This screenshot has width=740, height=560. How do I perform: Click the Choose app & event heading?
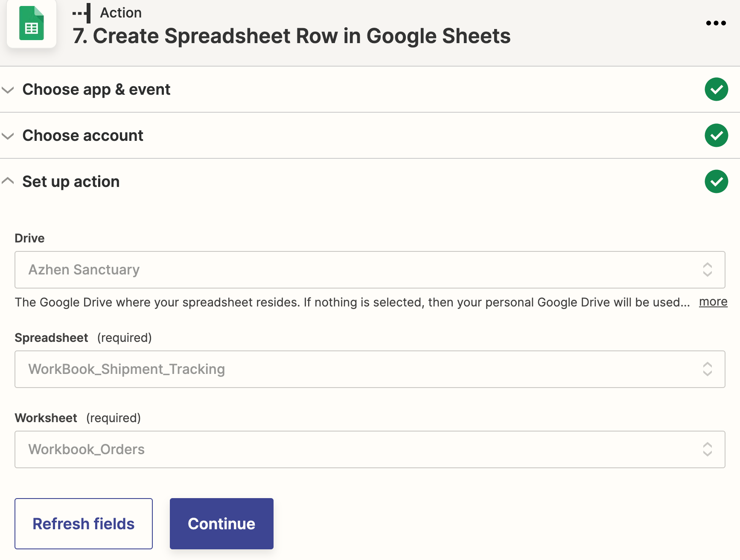96,90
